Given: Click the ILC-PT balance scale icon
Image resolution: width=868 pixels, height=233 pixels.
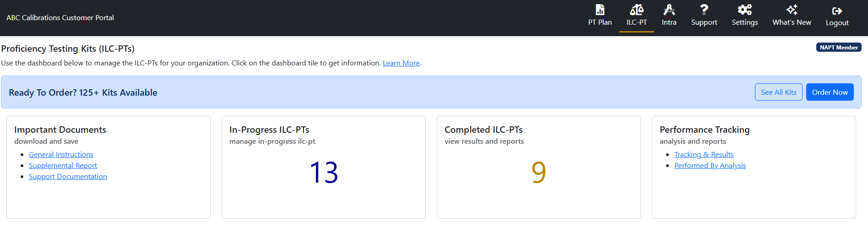Looking at the screenshot, I should click(636, 10).
